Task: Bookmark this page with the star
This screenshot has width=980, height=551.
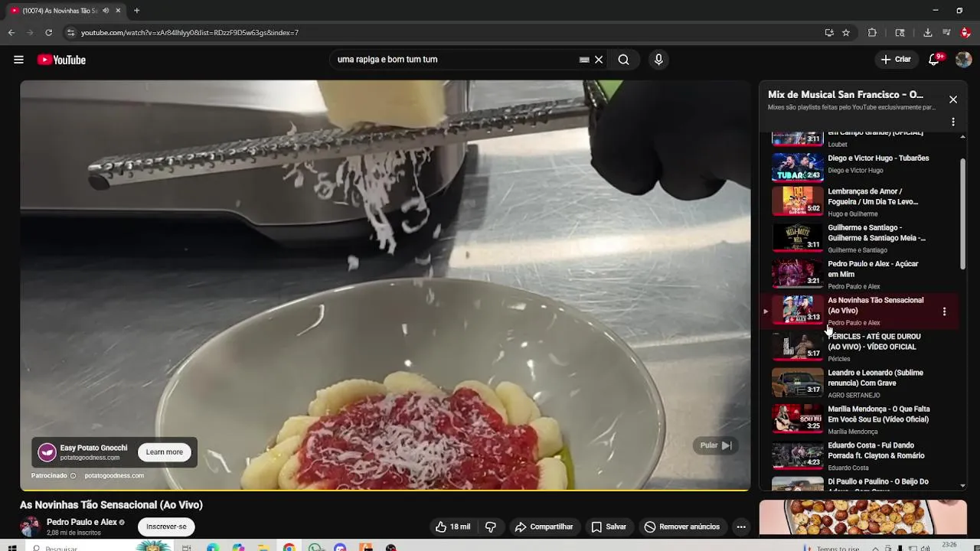Action: pyautogui.click(x=846, y=33)
